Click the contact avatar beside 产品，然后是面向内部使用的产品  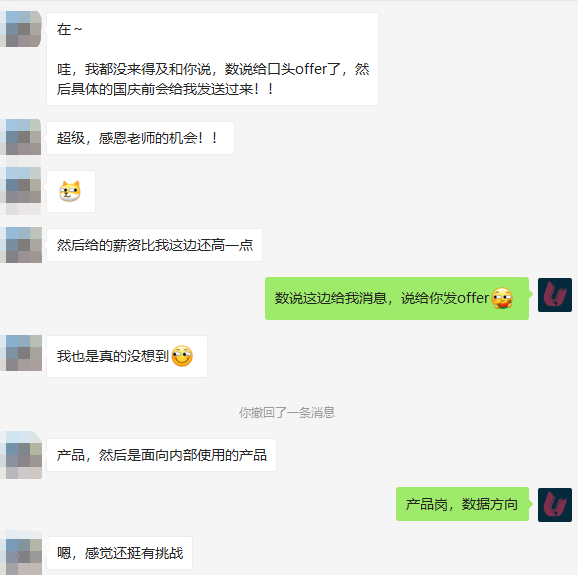(21, 455)
